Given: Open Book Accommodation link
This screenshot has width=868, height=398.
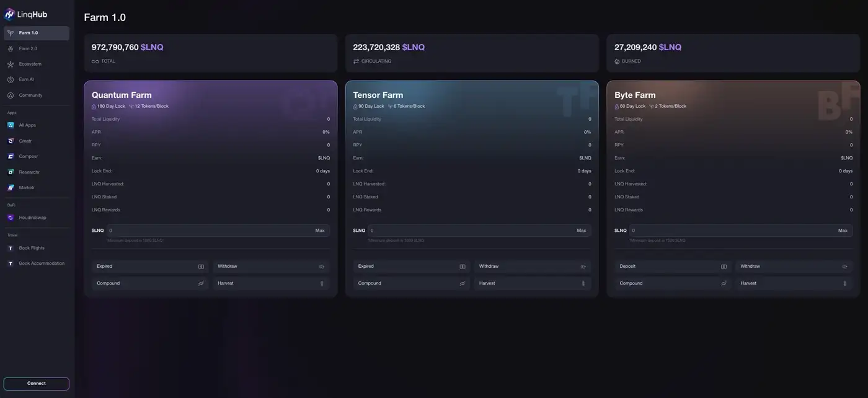Looking at the screenshot, I should click(x=42, y=263).
